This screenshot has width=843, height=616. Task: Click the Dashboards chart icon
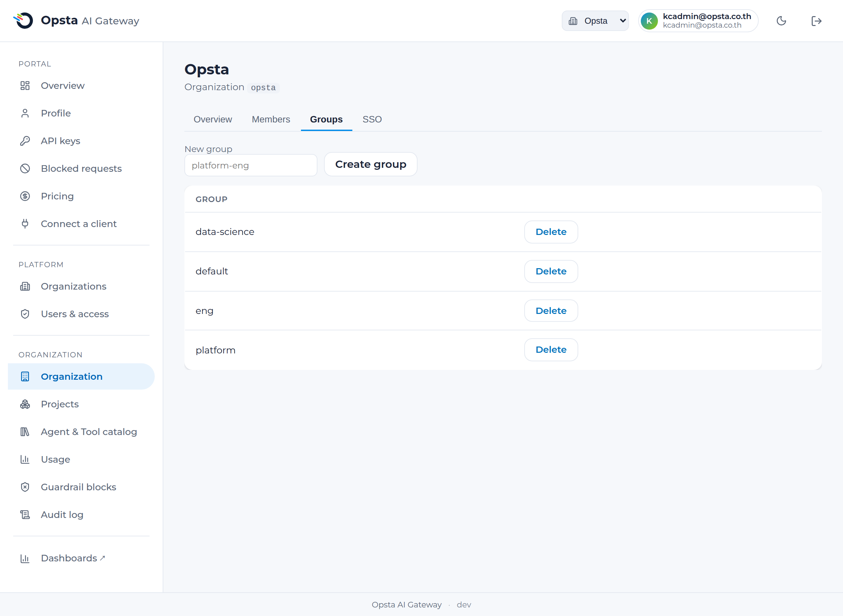(25, 558)
